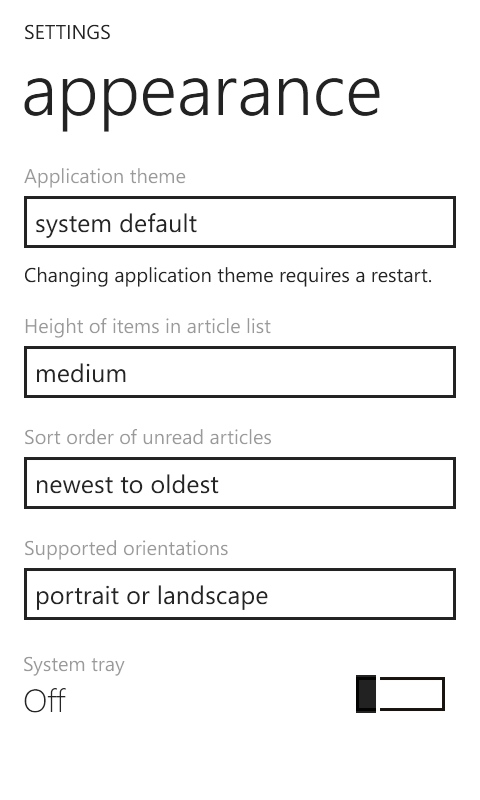Click the large appearance page title
Screen dimensions: 480x800
(202, 96)
